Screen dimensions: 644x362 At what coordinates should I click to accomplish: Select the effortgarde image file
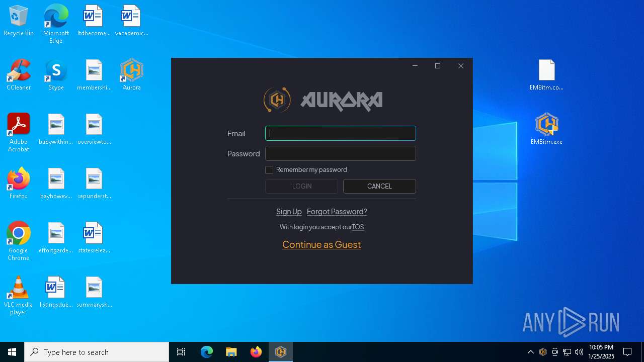click(56, 238)
